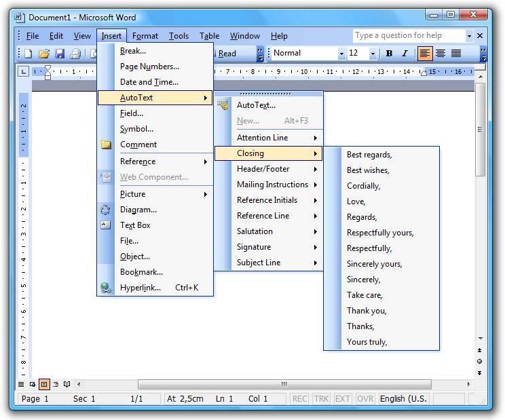Screen dimensions: 505x420
Task: Expand the Reference submenu
Action: pyautogui.click(x=155, y=161)
